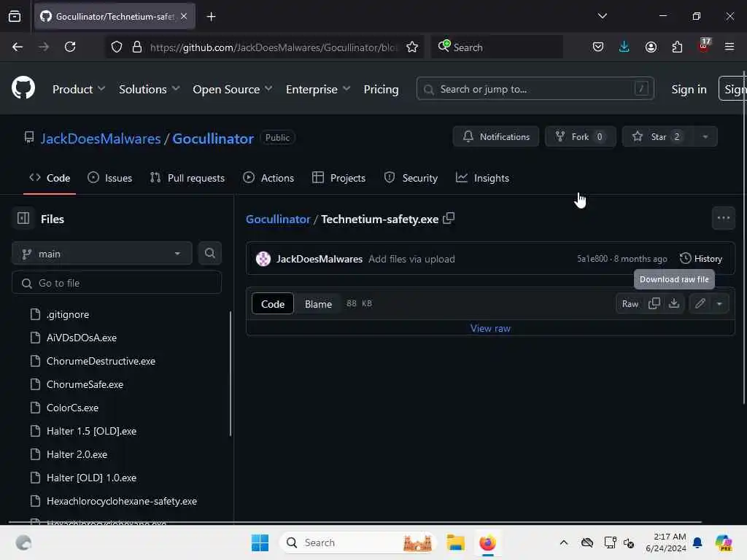Search files in repository magnifier button
The height and width of the screenshot is (560, 747).
click(x=209, y=253)
